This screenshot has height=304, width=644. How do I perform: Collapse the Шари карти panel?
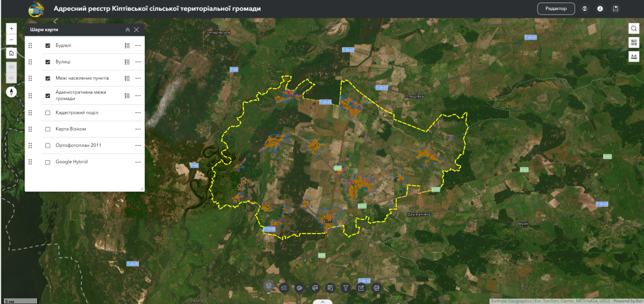128,30
